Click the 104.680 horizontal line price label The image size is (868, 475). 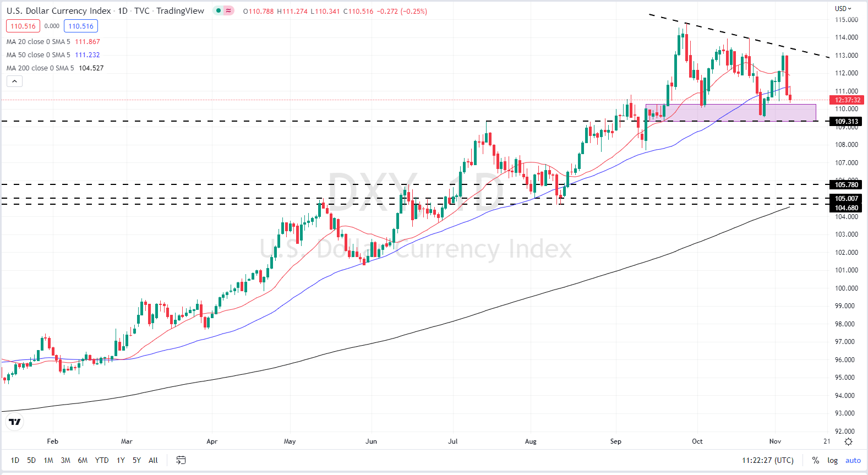tap(847, 208)
